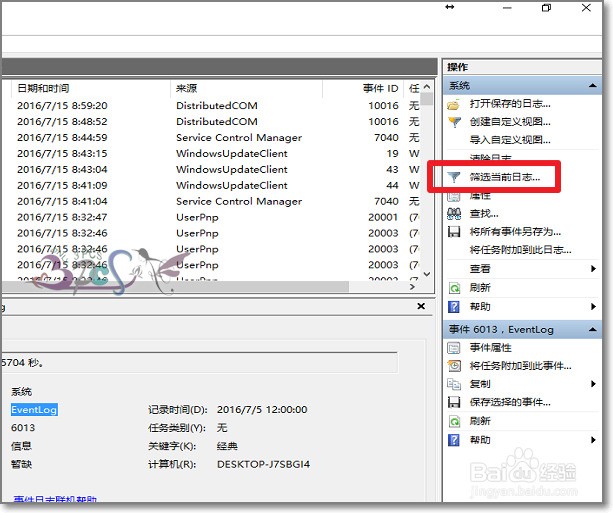Open 事件属性
This screenshot has width=613, height=513.
tap(490, 348)
